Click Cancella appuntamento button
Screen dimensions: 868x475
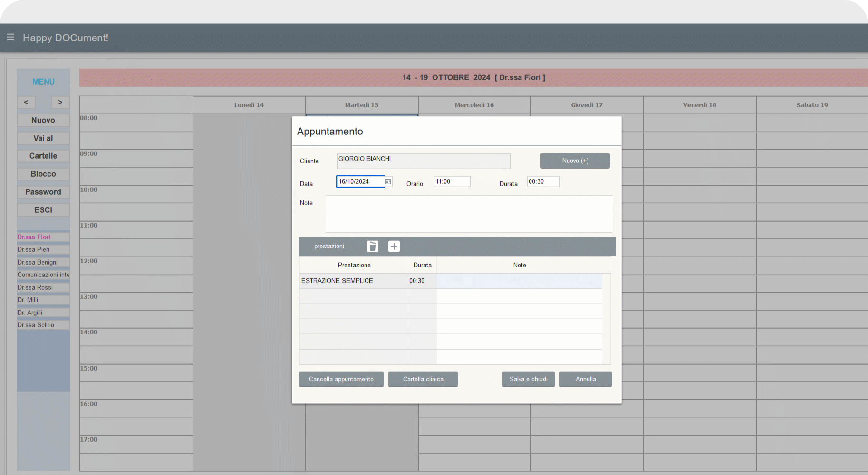[x=341, y=379]
